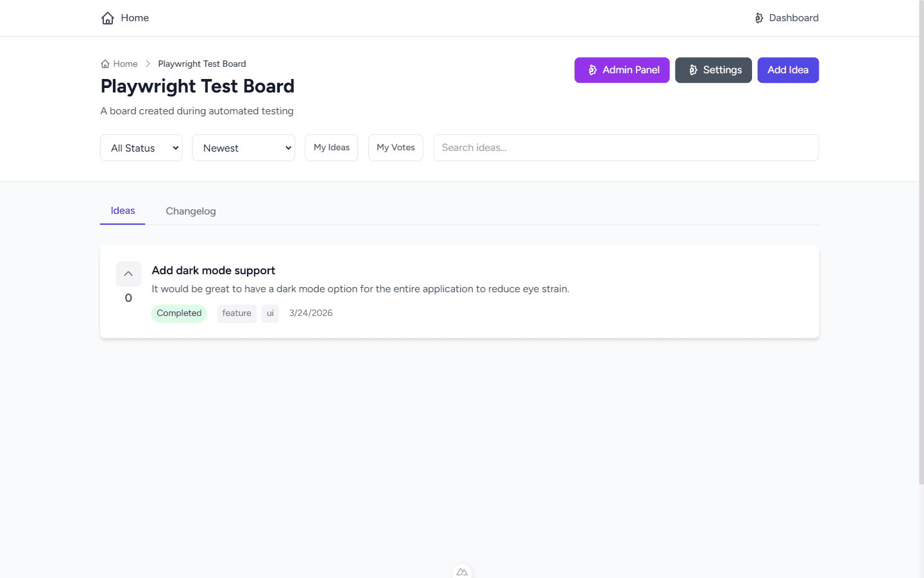The width and height of the screenshot is (924, 578).
Task: Click the breadcrumb house icon
Action: point(105,64)
